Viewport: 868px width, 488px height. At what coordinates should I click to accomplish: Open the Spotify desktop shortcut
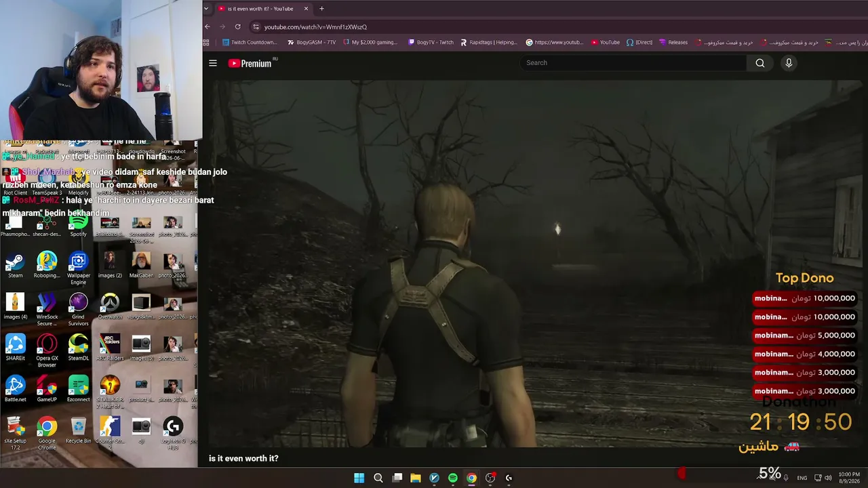[x=78, y=224]
